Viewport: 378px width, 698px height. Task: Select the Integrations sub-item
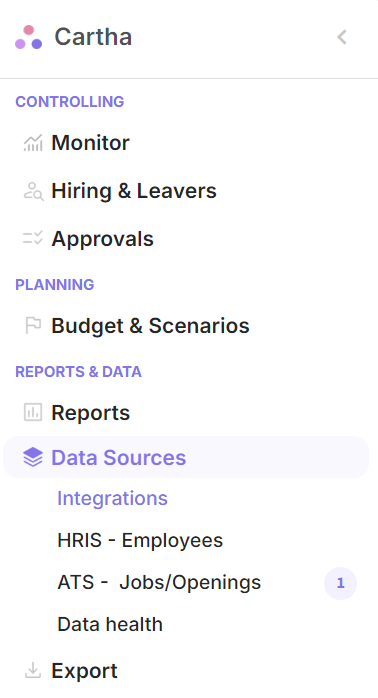point(113,498)
